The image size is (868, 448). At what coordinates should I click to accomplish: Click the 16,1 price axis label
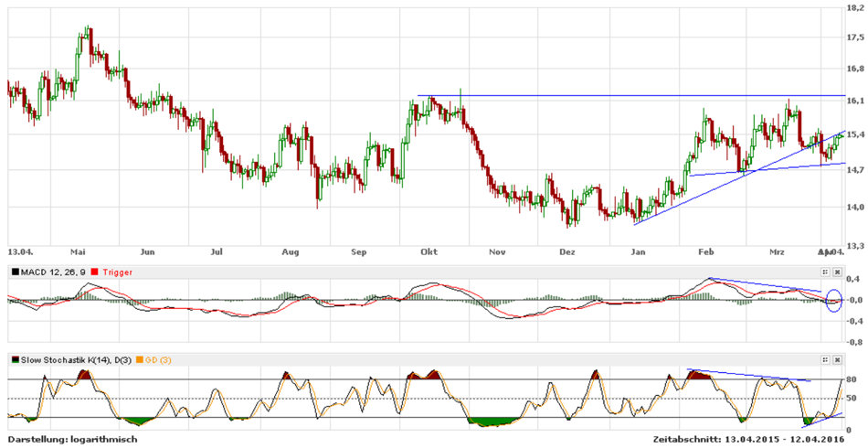coord(852,100)
